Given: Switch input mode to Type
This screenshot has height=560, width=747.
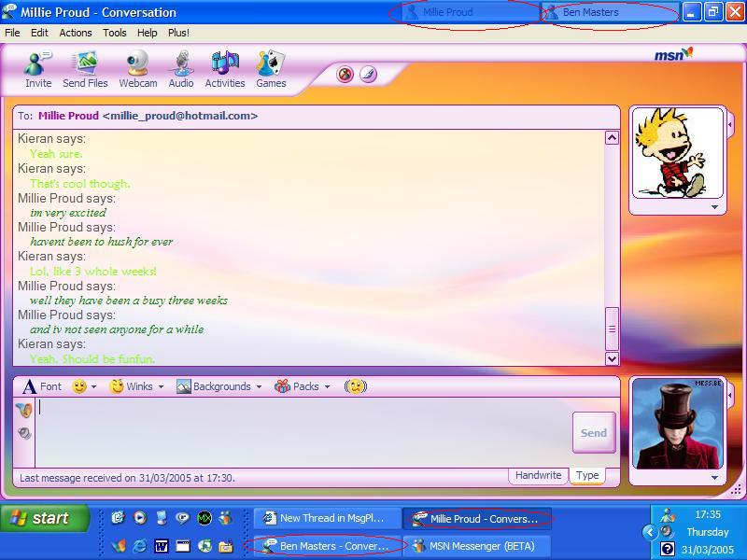Looking at the screenshot, I should pyautogui.click(x=587, y=475).
